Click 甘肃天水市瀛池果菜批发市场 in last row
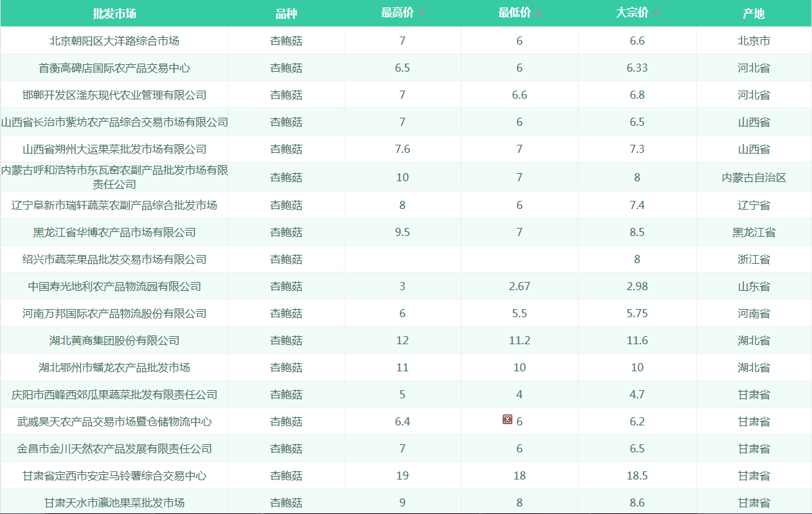812x514 pixels. [114, 503]
